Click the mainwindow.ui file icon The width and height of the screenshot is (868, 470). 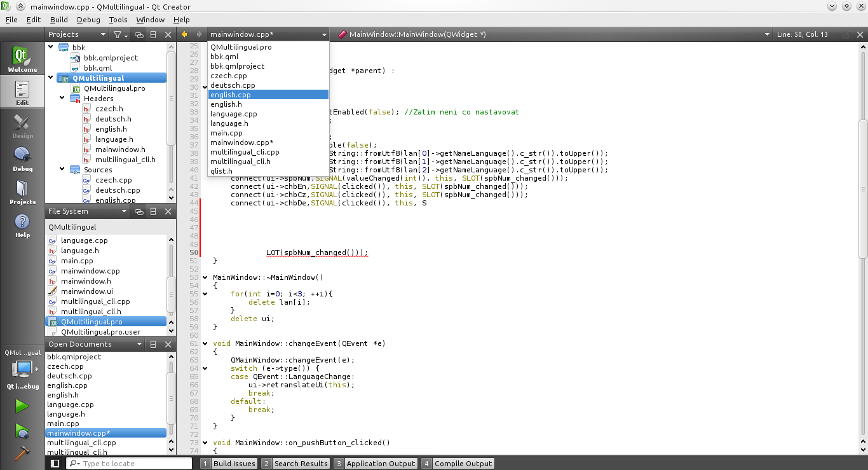53,291
